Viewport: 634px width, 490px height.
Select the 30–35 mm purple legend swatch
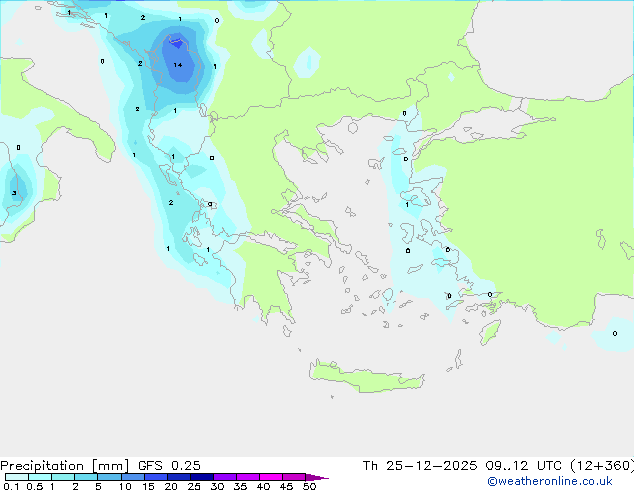coord(224,477)
